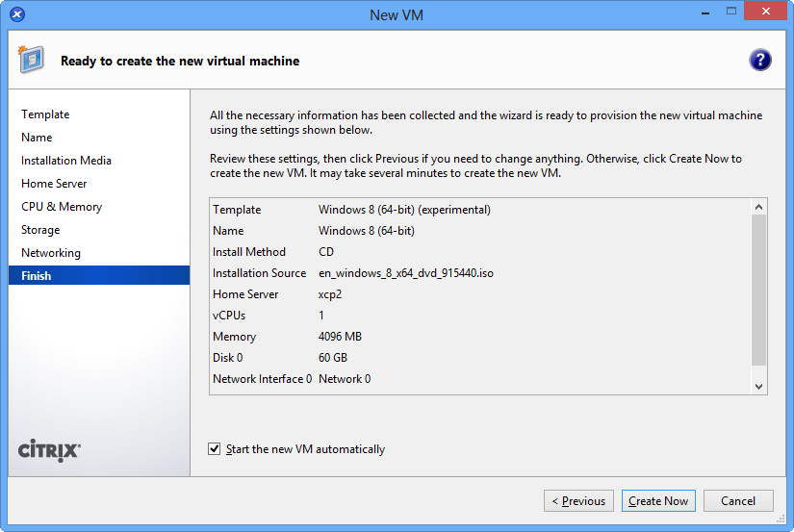
Task: Click the Previous button
Action: click(x=579, y=501)
